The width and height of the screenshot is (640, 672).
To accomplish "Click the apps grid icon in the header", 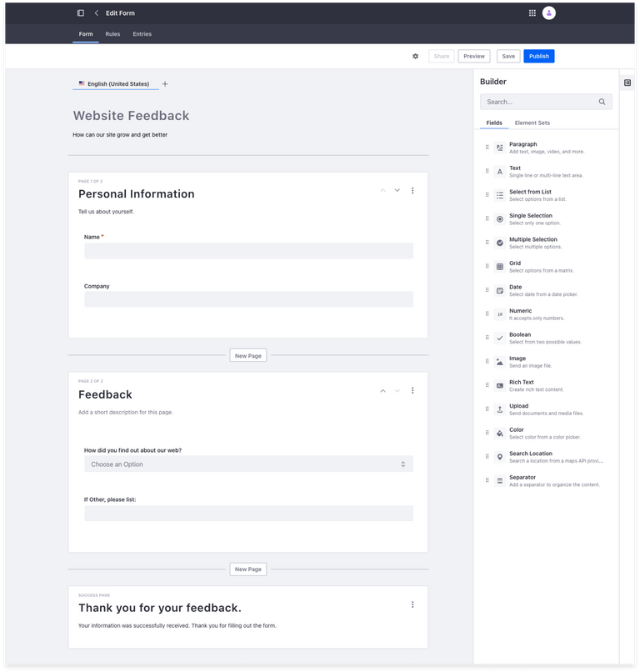I will click(532, 13).
